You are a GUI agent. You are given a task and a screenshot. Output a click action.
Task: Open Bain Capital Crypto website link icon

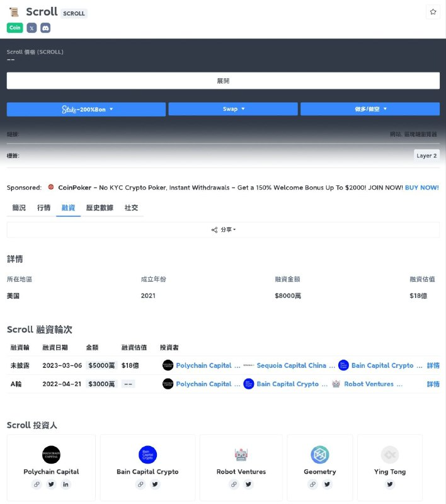click(140, 484)
